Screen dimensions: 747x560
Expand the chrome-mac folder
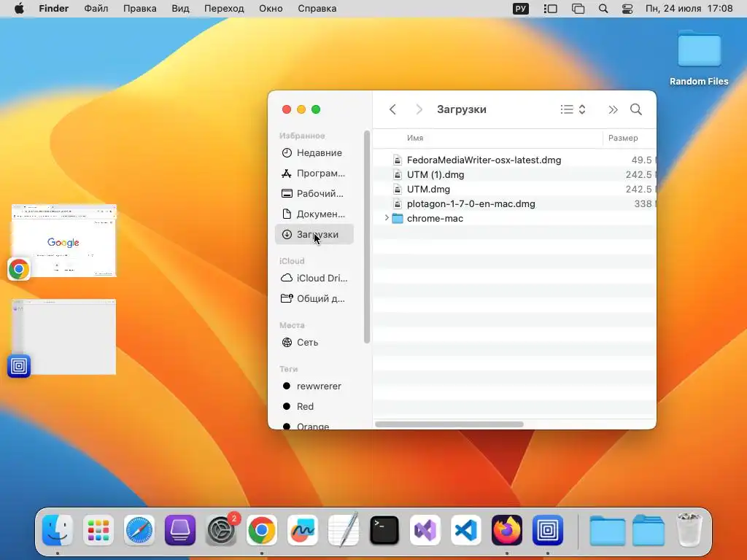tap(387, 218)
